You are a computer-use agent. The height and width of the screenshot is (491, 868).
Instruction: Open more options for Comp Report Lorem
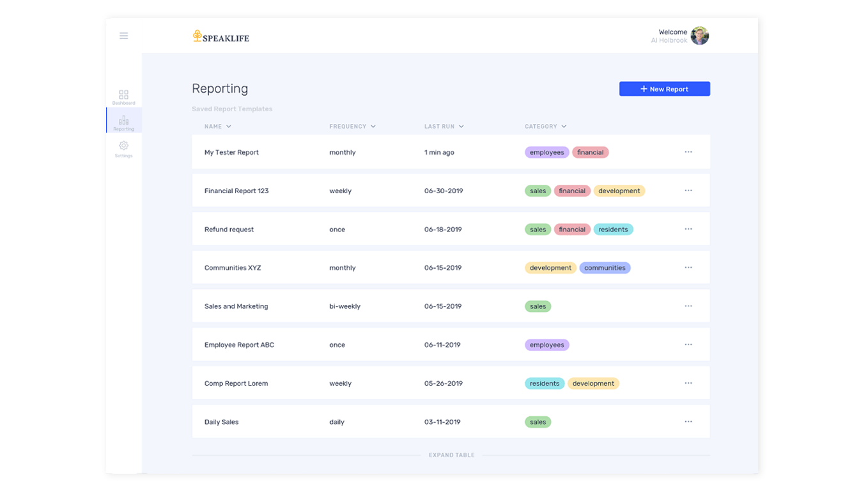coord(688,383)
